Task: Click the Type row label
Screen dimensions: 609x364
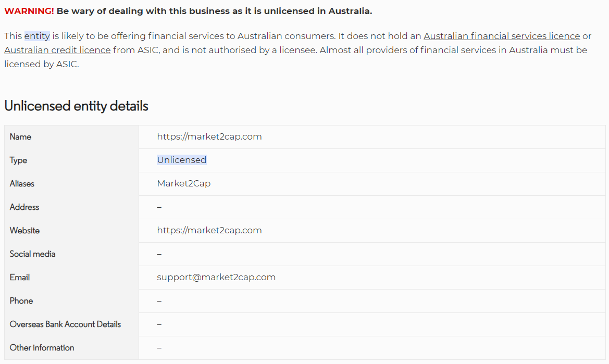Action: [x=18, y=160]
